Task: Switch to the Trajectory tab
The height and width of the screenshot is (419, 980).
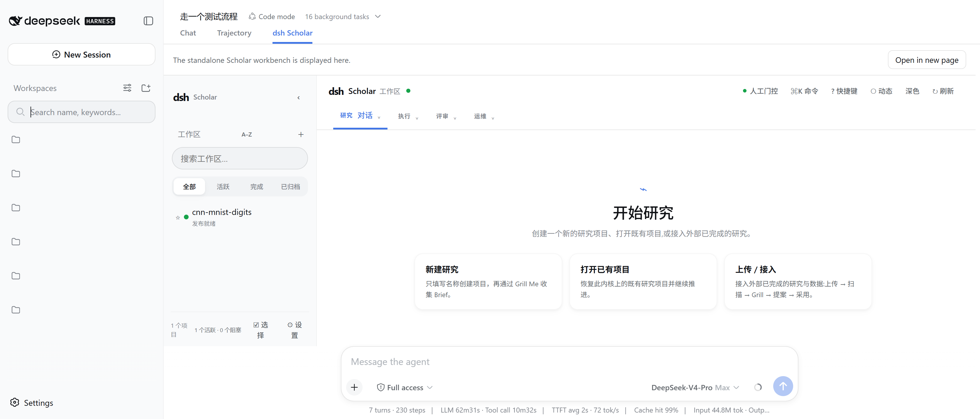Action: 234,33
